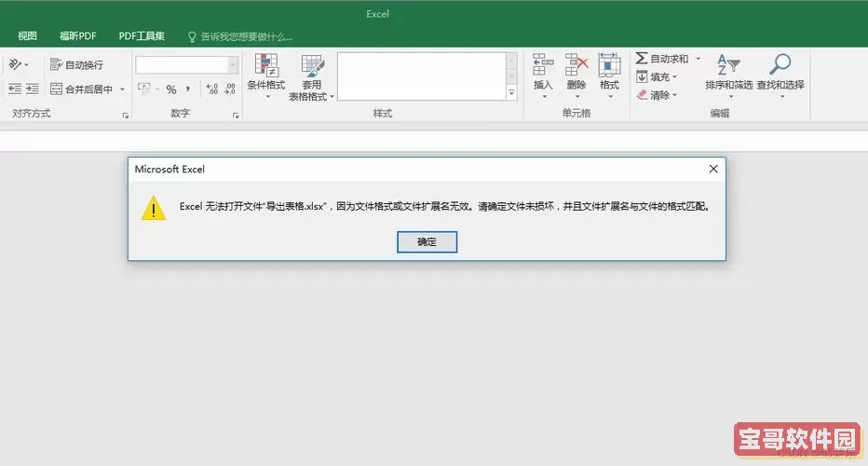Click the yellow warning icon in dialog
The width and height of the screenshot is (868, 466).
154,207
